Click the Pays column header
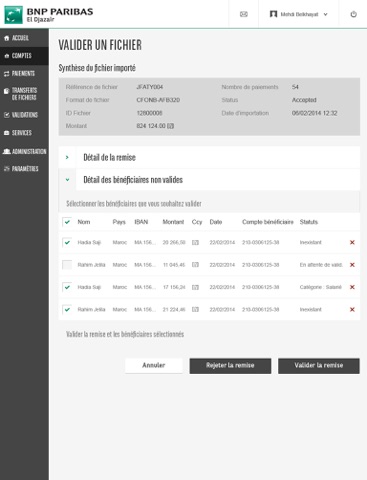 (x=119, y=222)
